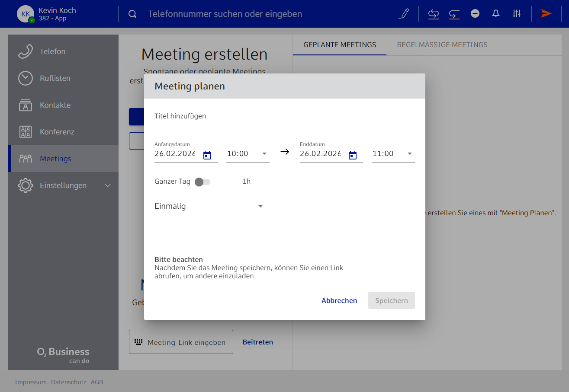Open the start date calendar picker
The width and height of the screenshot is (569, 392).
pos(207,155)
